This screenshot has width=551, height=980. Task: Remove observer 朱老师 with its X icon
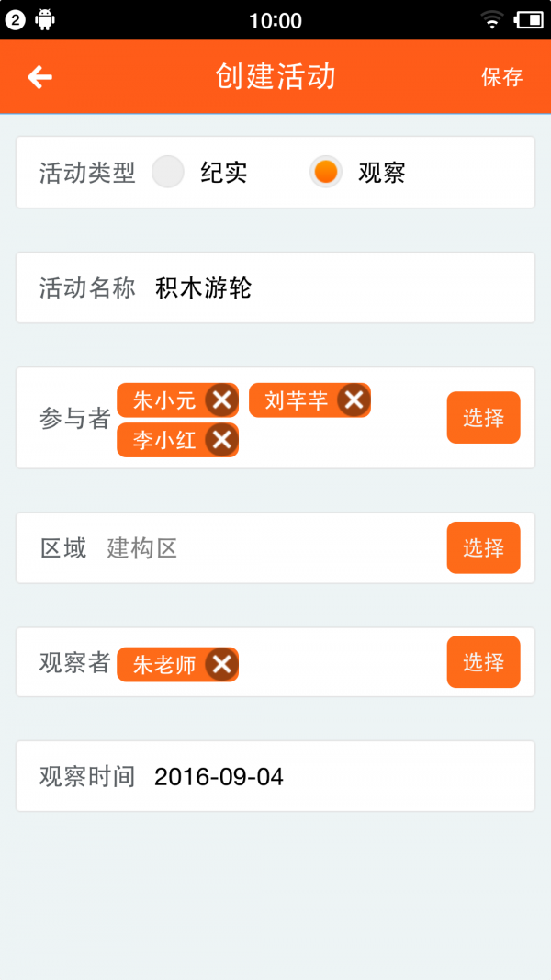(221, 664)
